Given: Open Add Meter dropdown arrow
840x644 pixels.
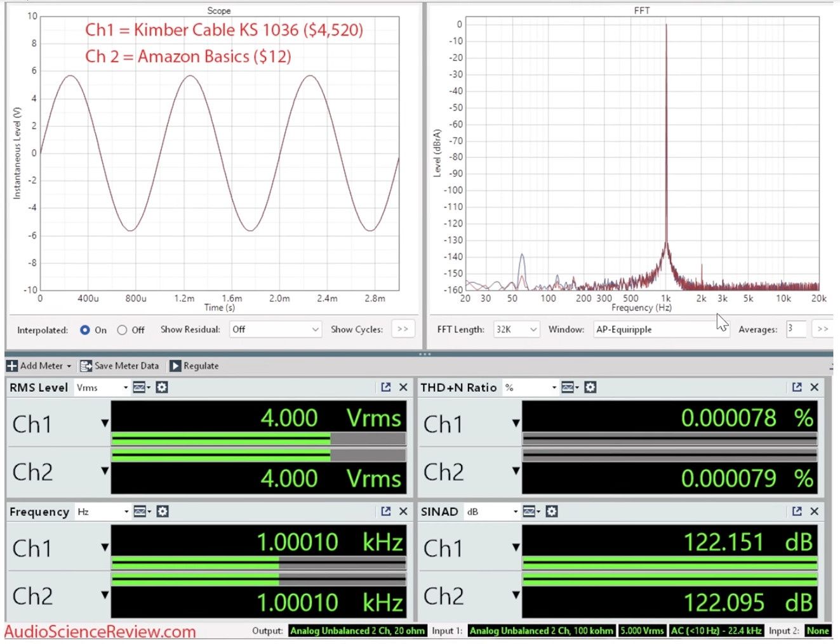Looking at the screenshot, I should click(69, 366).
